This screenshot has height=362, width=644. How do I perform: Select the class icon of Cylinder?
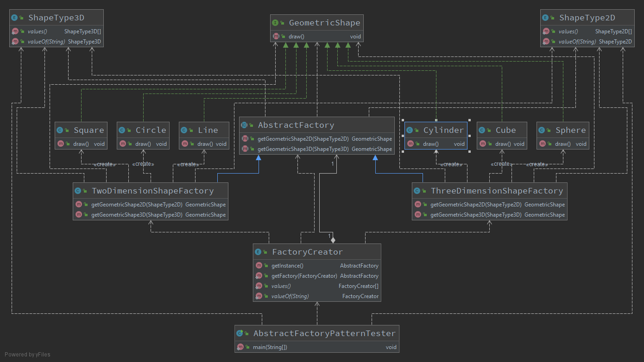click(410, 130)
